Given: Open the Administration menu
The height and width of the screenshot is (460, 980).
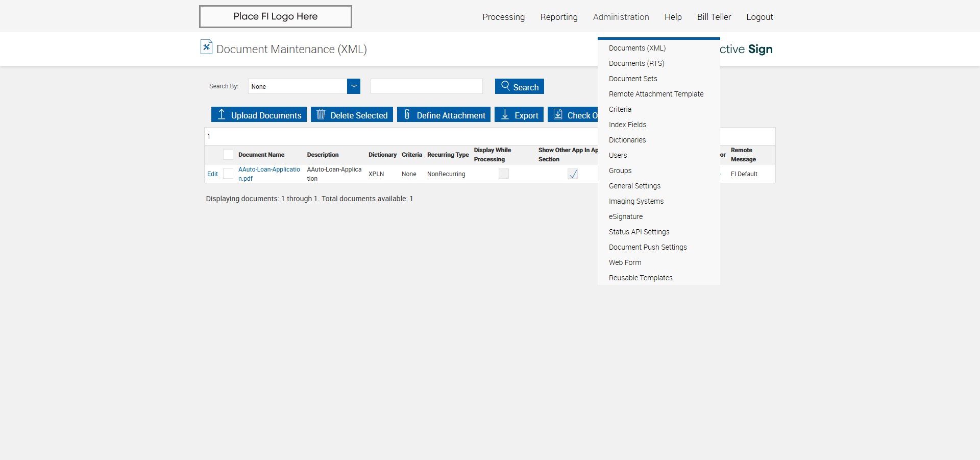Looking at the screenshot, I should tap(621, 17).
